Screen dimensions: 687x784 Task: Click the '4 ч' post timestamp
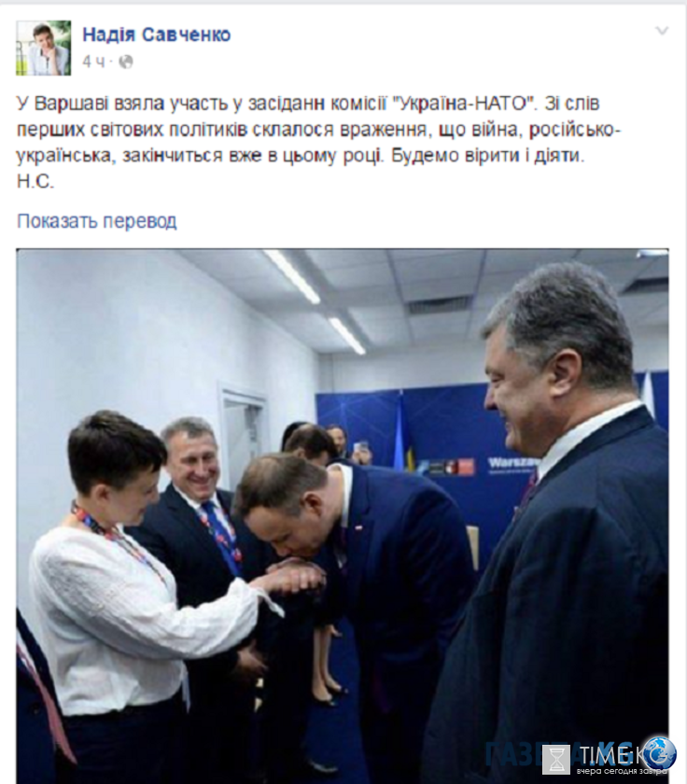pos(94,62)
